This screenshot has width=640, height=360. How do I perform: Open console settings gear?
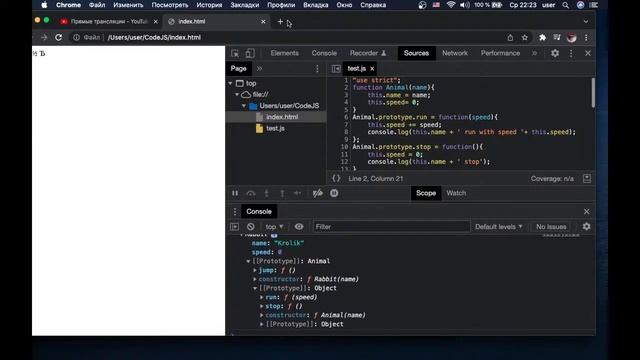pyautogui.click(x=587, y=227)
